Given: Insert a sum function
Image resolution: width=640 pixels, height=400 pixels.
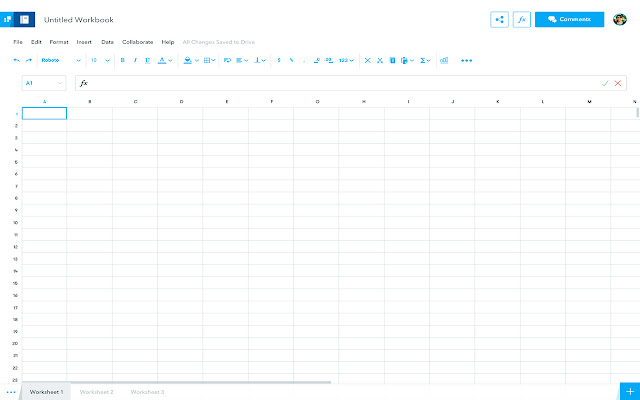Looking at the screenshot, I should point(423,60).
